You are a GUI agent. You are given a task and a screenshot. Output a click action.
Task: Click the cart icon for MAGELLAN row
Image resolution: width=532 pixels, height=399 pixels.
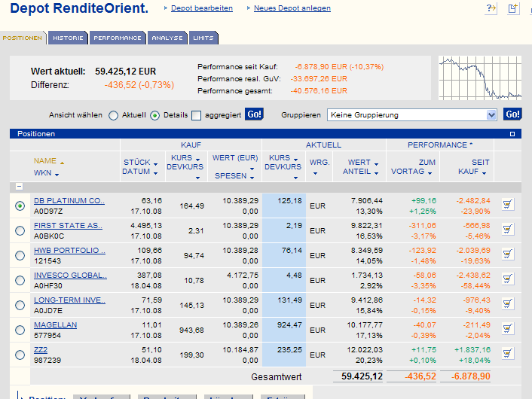coord(507,329)
